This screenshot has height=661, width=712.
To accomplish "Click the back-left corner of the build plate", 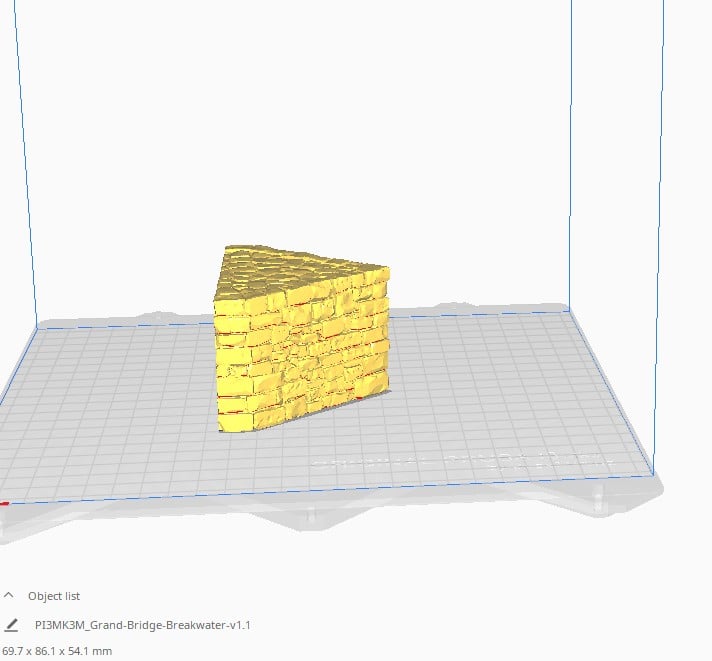I will pyautogui.click(x=38, y=326).
